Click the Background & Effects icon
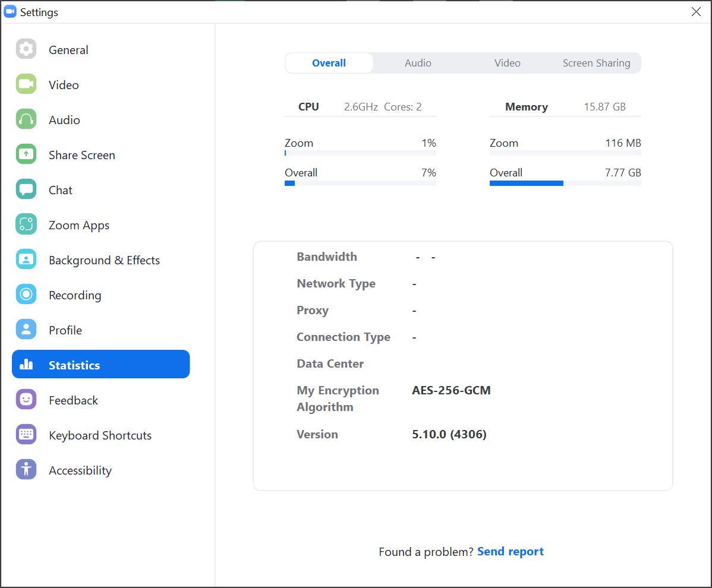 click(x=26, y=260)
